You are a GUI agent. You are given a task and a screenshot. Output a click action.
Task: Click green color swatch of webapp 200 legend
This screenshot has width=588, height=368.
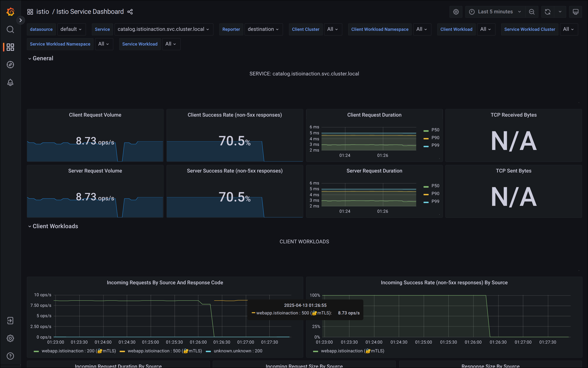36,351
